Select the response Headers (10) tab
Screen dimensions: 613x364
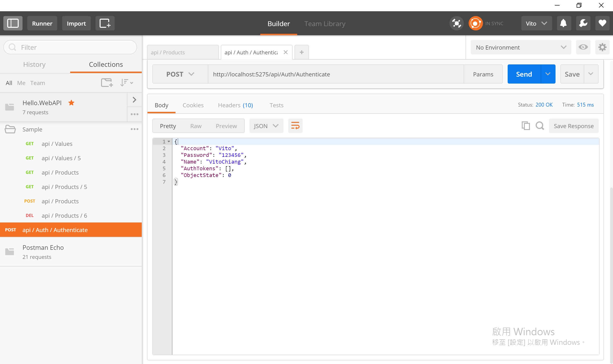[x=235, y=105]
